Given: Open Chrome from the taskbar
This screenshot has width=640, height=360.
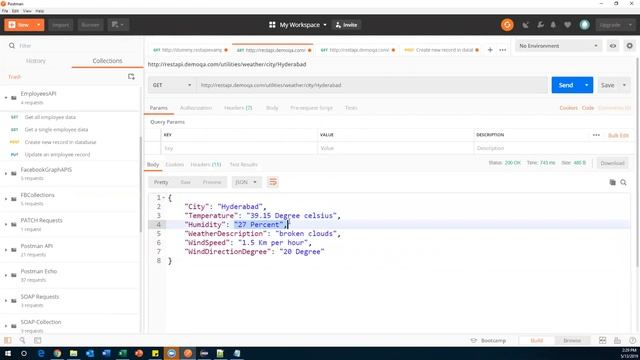Looking at the screenshot, I should click(57, 353).
